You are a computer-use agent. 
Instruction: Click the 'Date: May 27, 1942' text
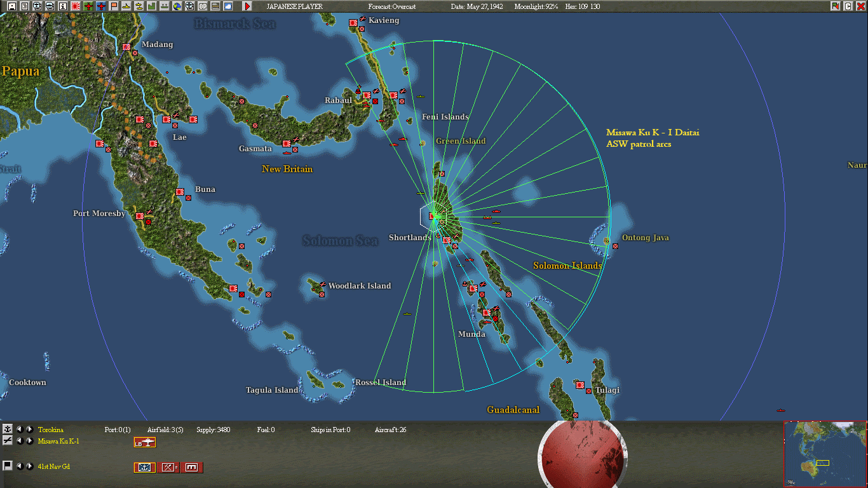click(x=476, y=6)
